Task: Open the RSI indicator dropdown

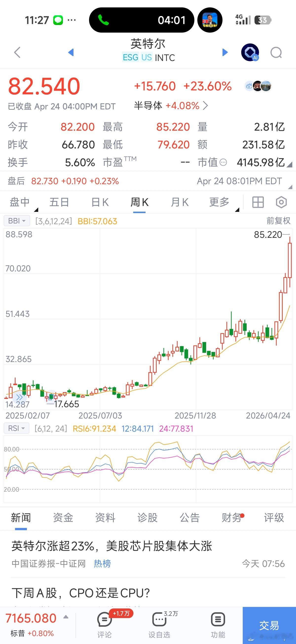Action: [17, 428]
